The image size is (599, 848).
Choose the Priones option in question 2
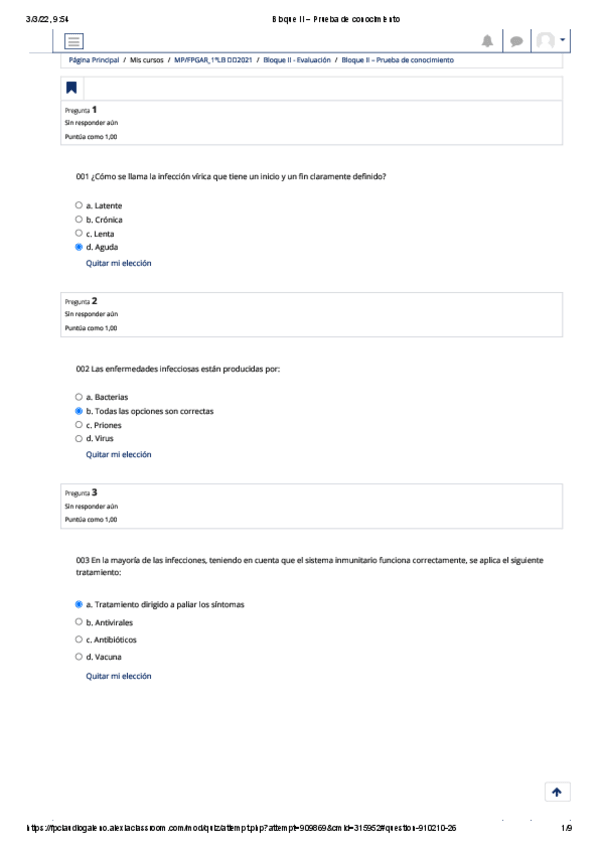click(78, 425)
